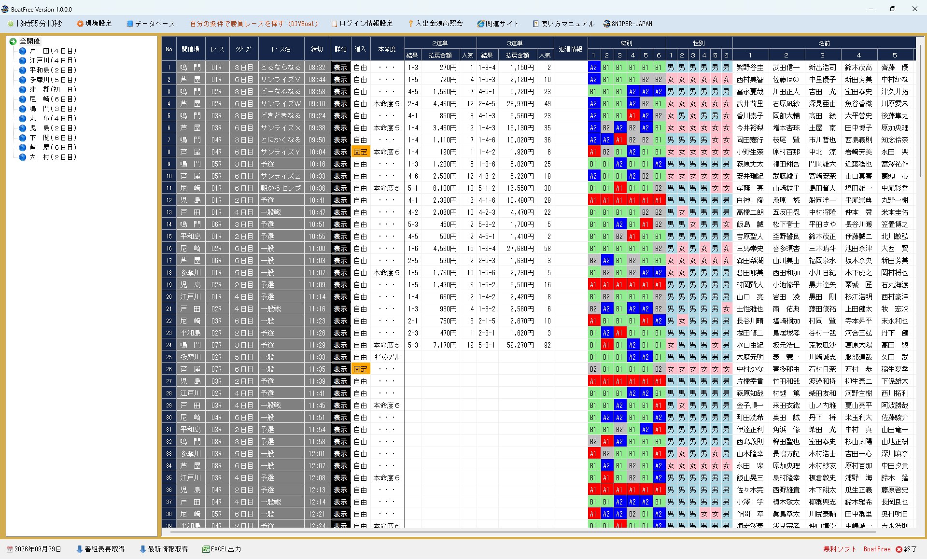
Task: Click orange 固定 cell in row 8
Action: click(x=360, y=152)
